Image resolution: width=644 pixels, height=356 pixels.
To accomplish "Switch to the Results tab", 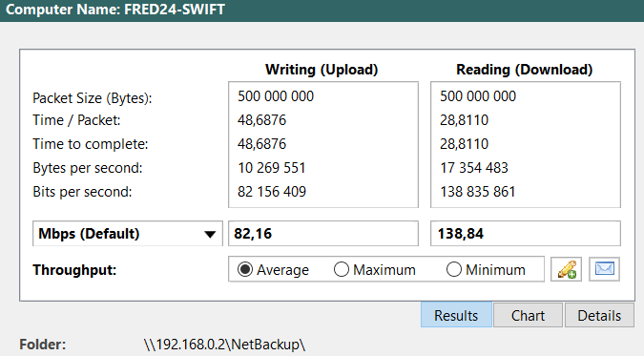I will click(456, 315).
